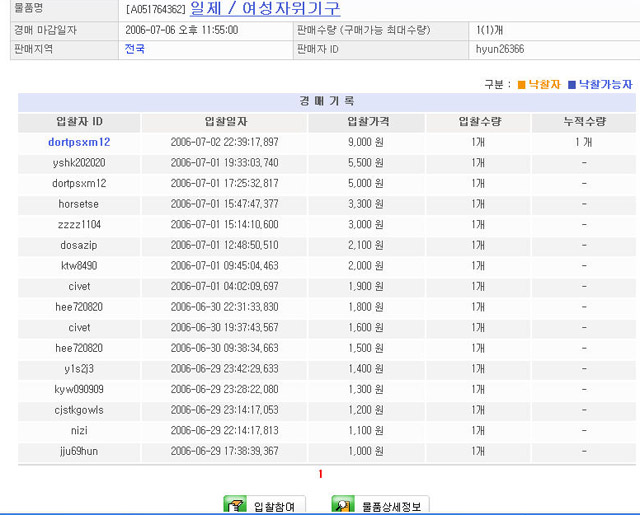Open the item title link at top
Viewport: 640px width, 515px height.
tap(265, 9)
